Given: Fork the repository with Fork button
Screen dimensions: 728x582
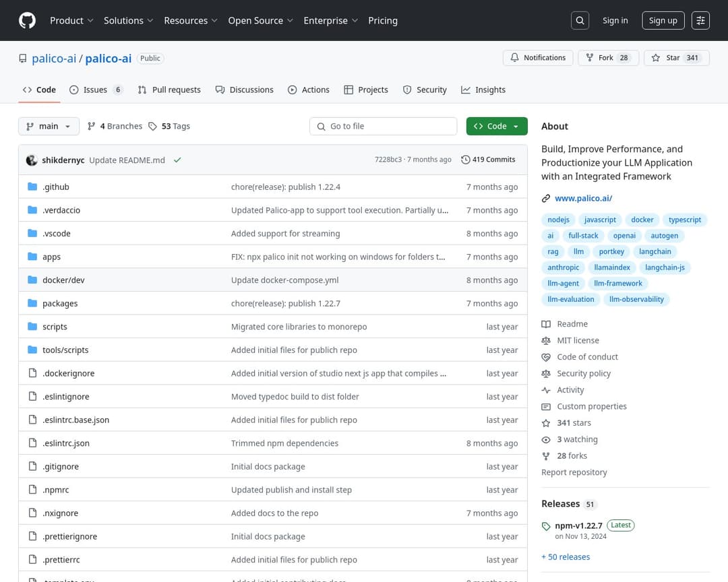Looking at the screenshot, I should tap(608, 58).
